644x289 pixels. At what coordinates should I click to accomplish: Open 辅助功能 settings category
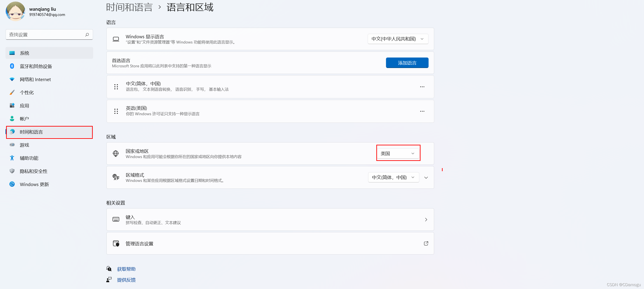pos(49,158)
